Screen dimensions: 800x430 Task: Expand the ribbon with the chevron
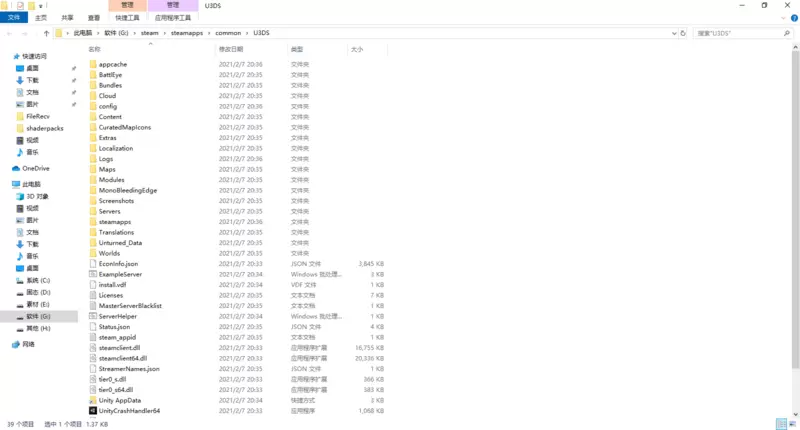[783, 18]
